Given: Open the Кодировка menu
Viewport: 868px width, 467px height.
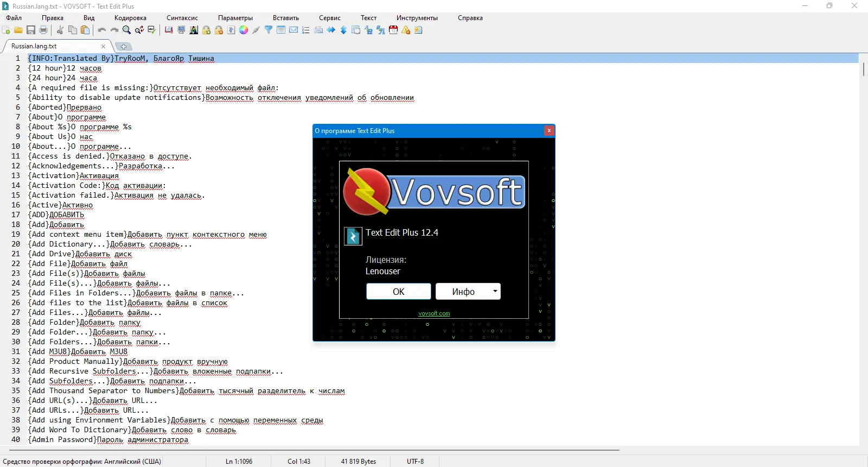Looking at the screenshot, I should 130,18.
